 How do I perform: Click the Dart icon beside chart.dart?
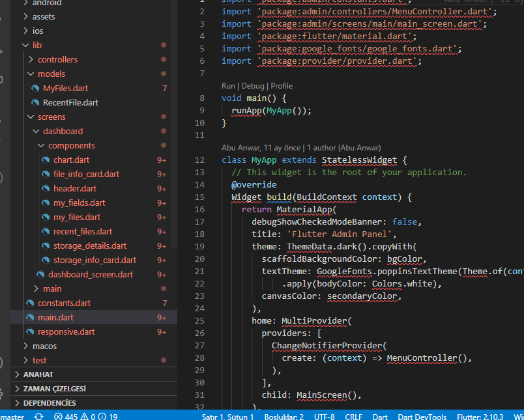coord(46,160)
